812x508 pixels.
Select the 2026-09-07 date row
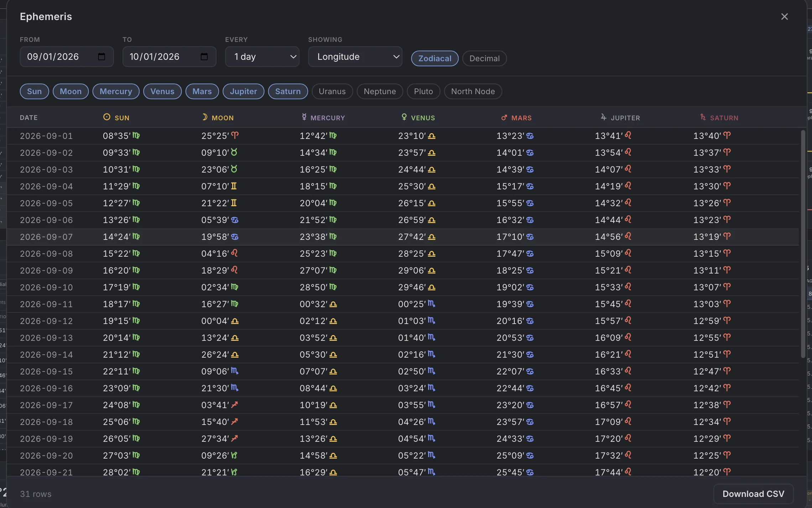402,237
